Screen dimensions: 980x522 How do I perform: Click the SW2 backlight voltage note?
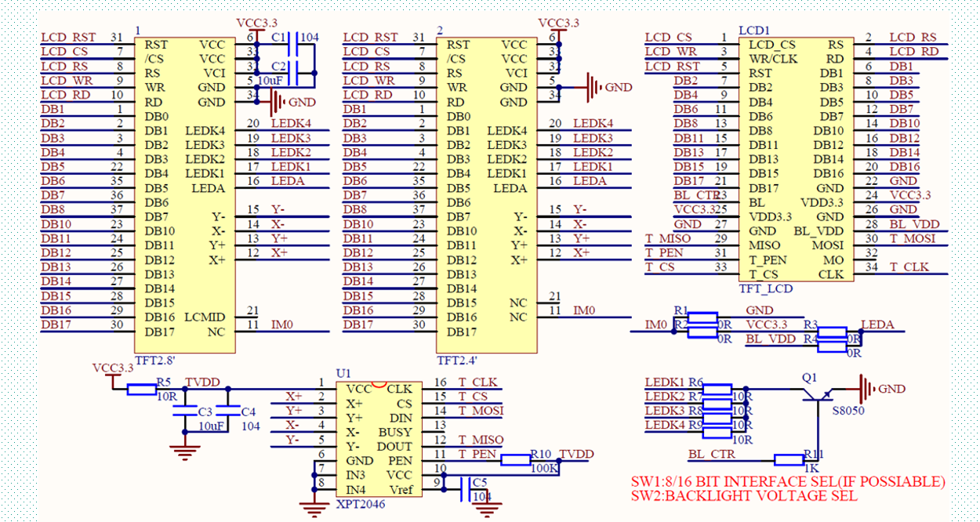[744, 496]
